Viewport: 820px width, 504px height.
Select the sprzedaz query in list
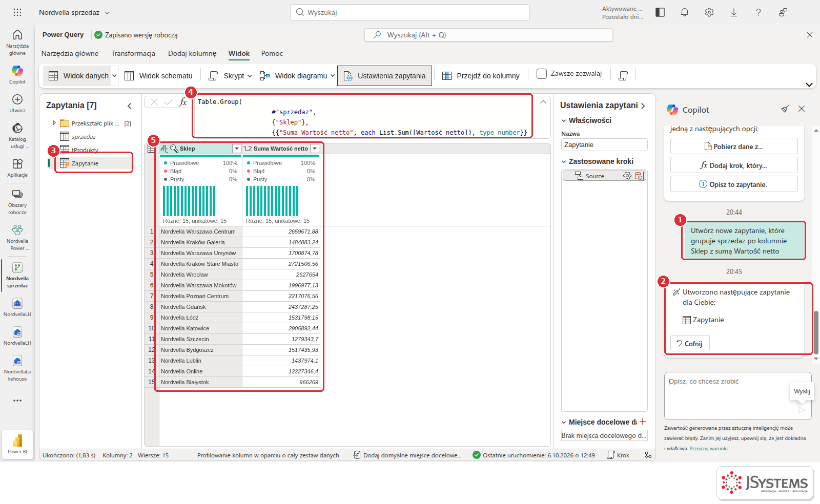[84, 137]
